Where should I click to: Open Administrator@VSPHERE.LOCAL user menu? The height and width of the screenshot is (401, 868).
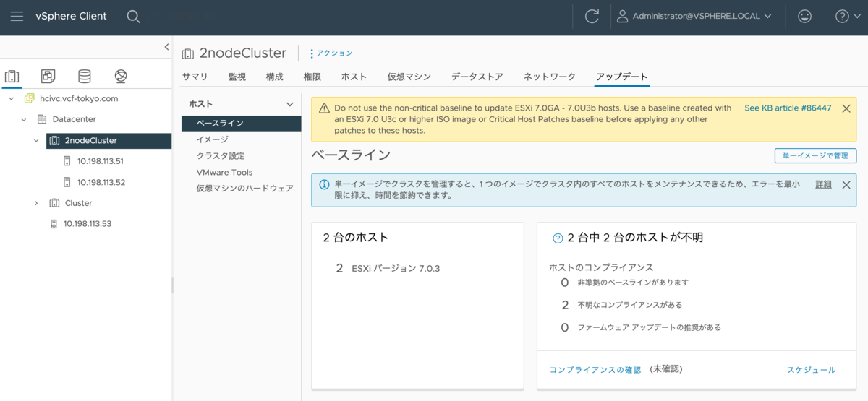coord(694,16)
